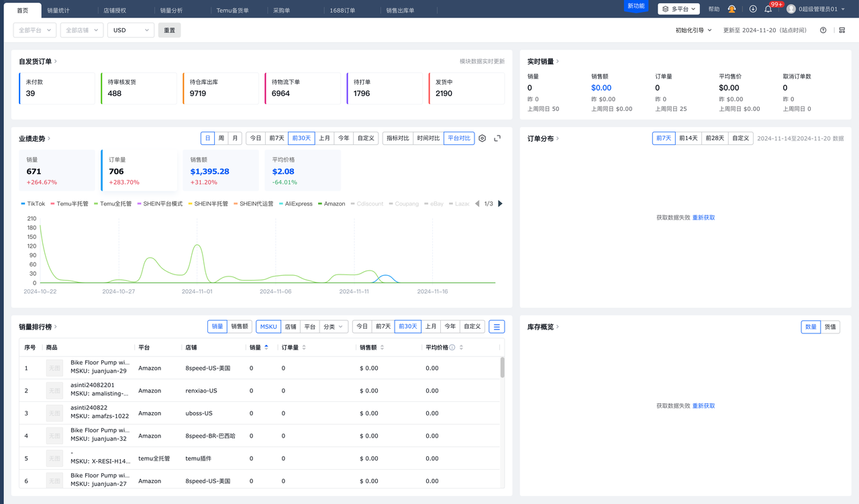This screenshot has width=859, height=504.
Task: Select 前7天 in 业绩走势 range
Action: (276, 138)
